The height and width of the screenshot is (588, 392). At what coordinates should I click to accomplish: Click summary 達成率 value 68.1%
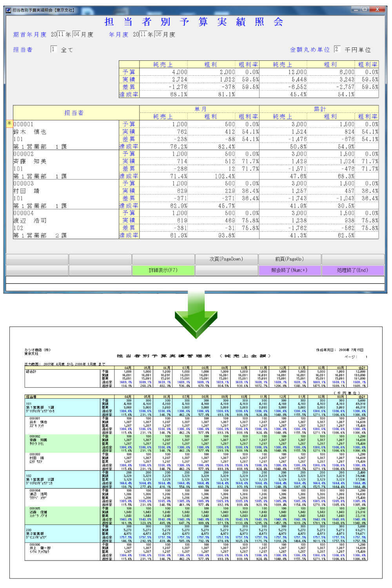point(179,94)
